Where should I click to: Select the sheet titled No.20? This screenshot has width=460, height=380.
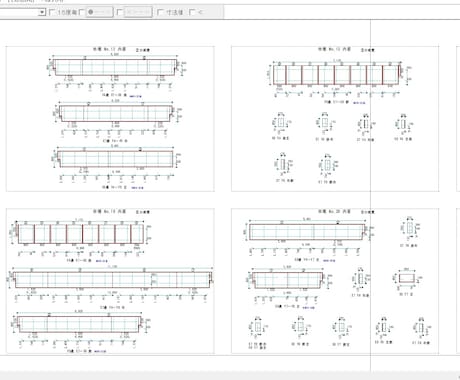click(335, 281)
